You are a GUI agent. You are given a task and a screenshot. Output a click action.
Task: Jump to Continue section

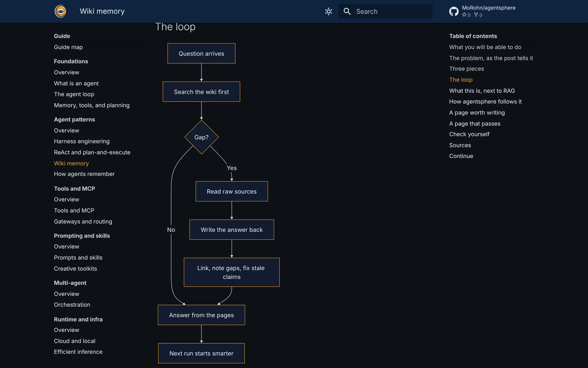(461, 156)
